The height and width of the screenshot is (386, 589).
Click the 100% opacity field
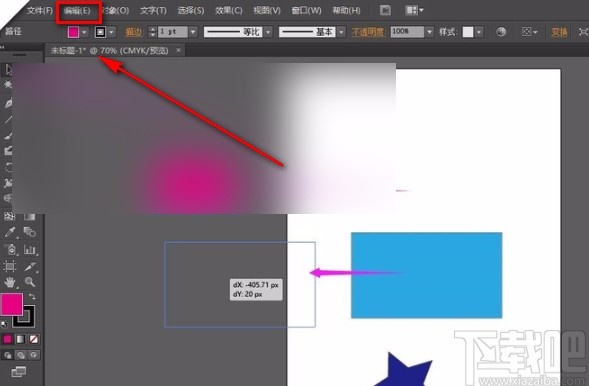click(x=407, y=32)
